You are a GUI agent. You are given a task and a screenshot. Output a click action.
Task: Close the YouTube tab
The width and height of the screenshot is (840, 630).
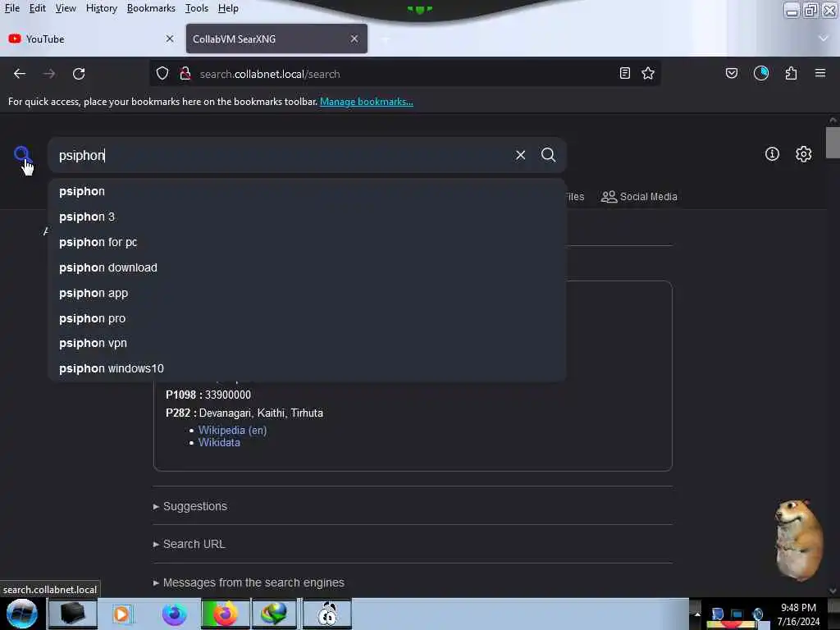pos(170,39)
